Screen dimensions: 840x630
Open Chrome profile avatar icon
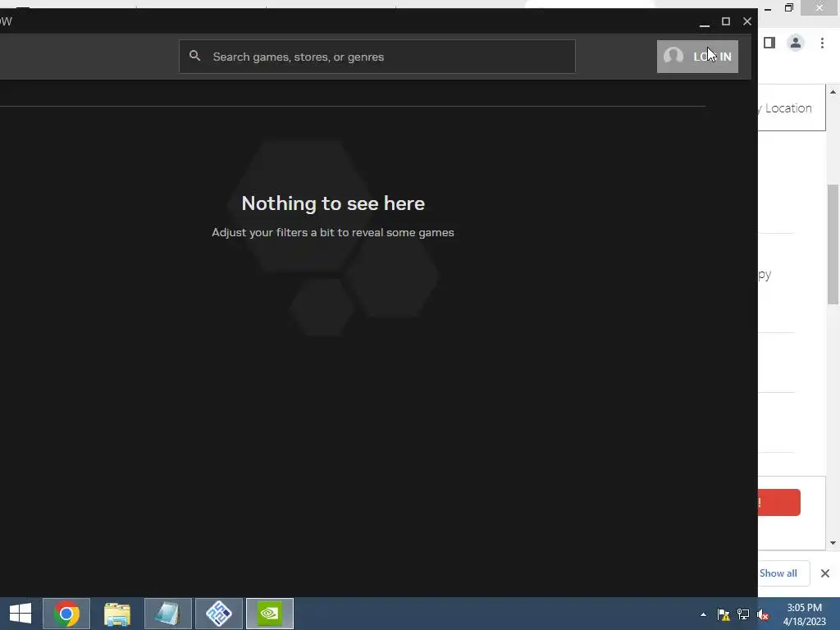[x=796, y=43]
